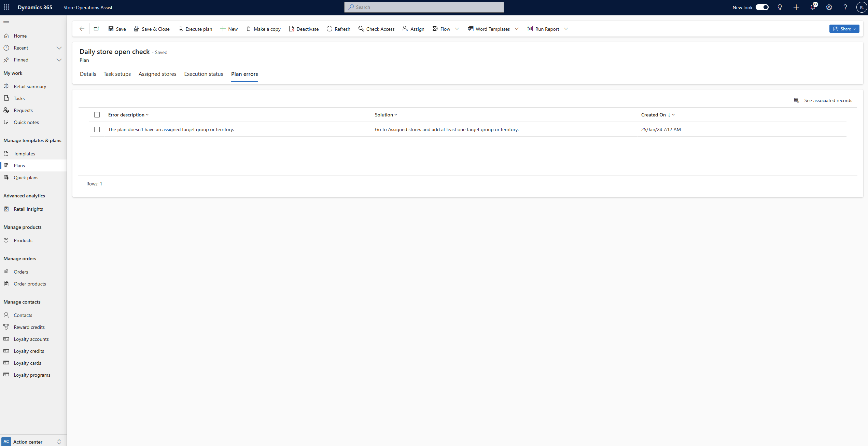Select the Error description column checkbox
This screenshot has height=446, width=868.
click(x=97, y=114)
